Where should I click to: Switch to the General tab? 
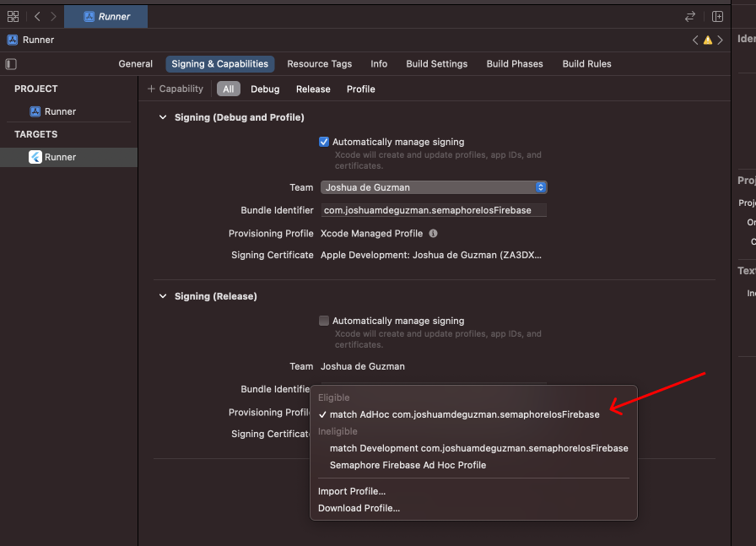point(136,63)
